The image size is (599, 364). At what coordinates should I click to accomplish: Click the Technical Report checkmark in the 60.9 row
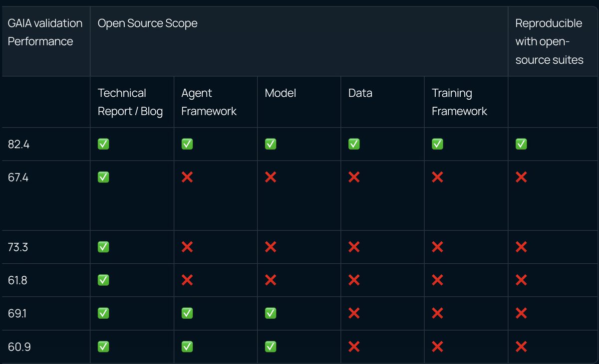point(103,347)
